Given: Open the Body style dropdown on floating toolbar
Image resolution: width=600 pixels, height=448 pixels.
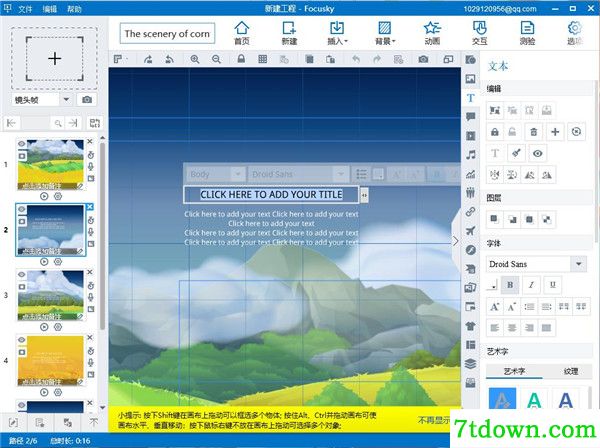Looking at the screenshot, I should click(238, 174).
